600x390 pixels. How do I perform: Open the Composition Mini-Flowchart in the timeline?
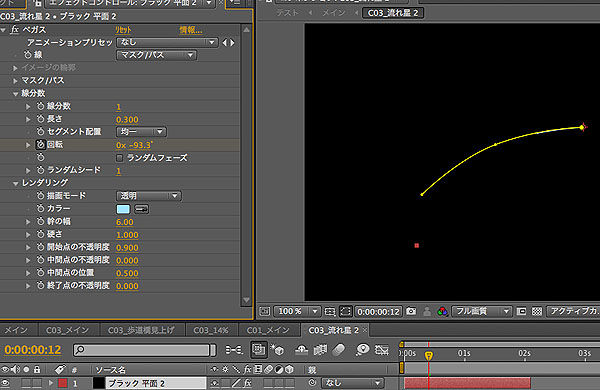coord(233,349)
